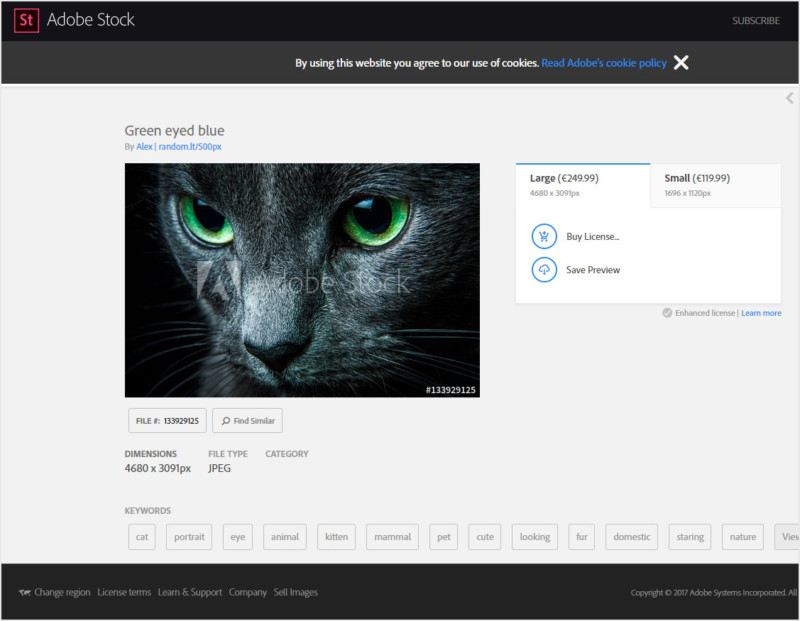Open the Sell Images footer link
800x621 pixels.
coord(295,592)
